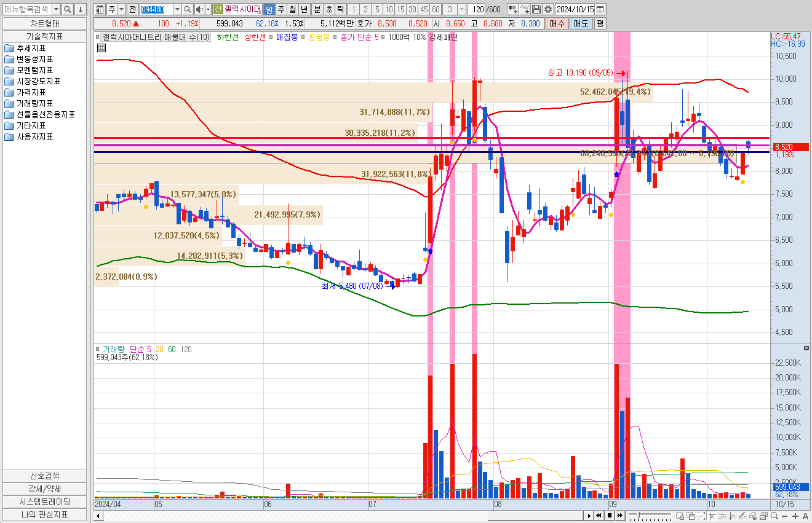Click the overlapping windows icon in the bottom toolbar
The height and width of the screenshot is (523, 812).
(691, 516)
